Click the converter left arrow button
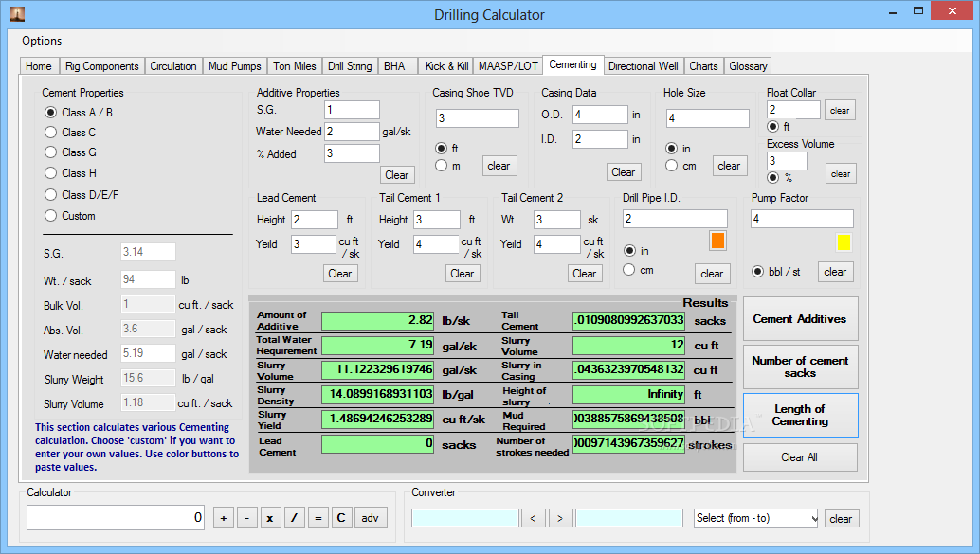 pos(534,518)
